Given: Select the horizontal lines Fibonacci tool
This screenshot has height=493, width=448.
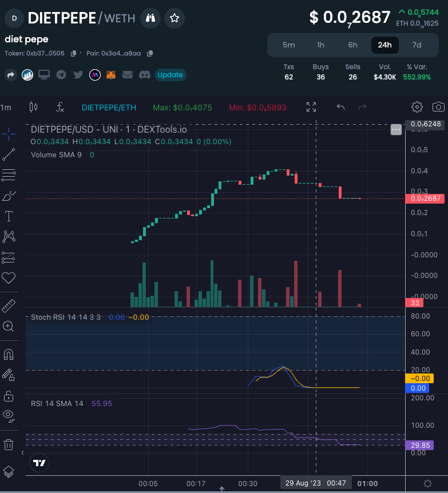Looking at the screenshot, I should tap(9, 175).
